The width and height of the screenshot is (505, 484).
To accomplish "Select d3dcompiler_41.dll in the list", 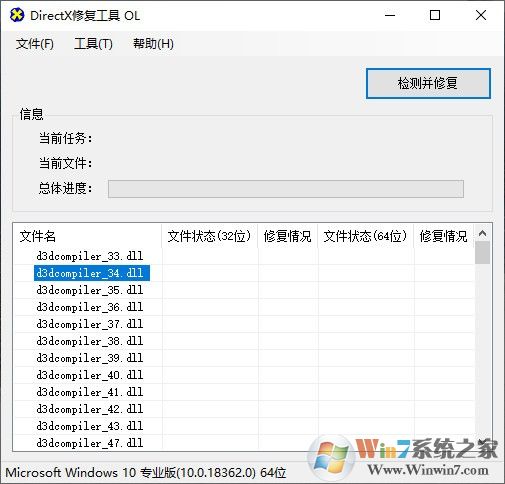I will point(90,392).
